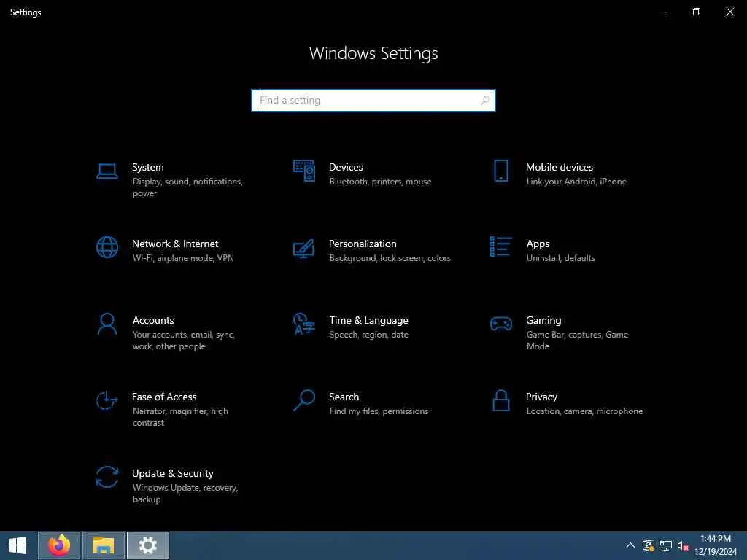Viewport: 747px width, 560px height.
Task: Open the System laptop icon
Action: (107, 171)
